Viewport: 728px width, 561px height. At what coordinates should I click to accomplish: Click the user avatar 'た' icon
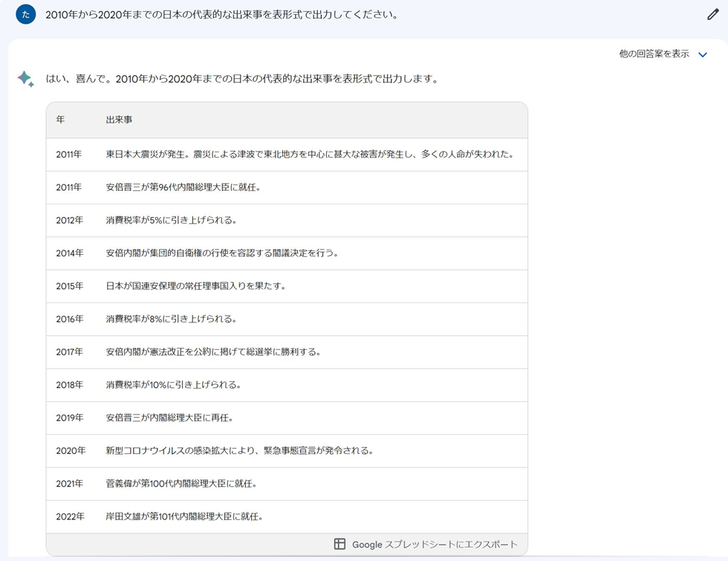[x=25, y=14]
